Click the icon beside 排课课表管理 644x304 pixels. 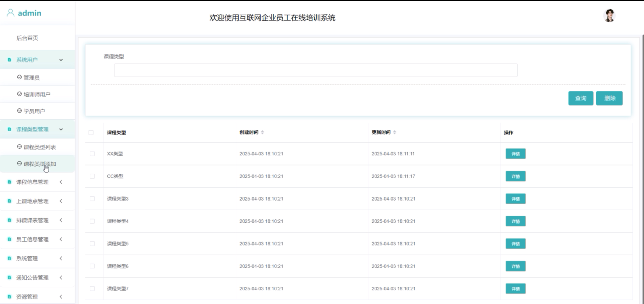(x=9, y=220)
